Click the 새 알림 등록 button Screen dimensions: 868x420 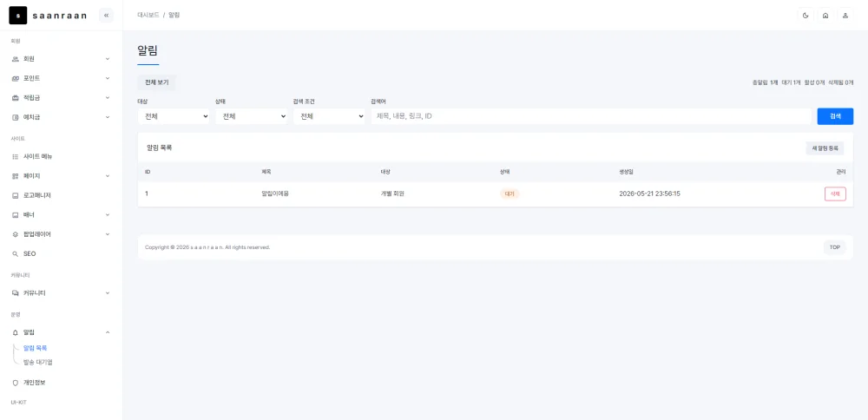825,148
